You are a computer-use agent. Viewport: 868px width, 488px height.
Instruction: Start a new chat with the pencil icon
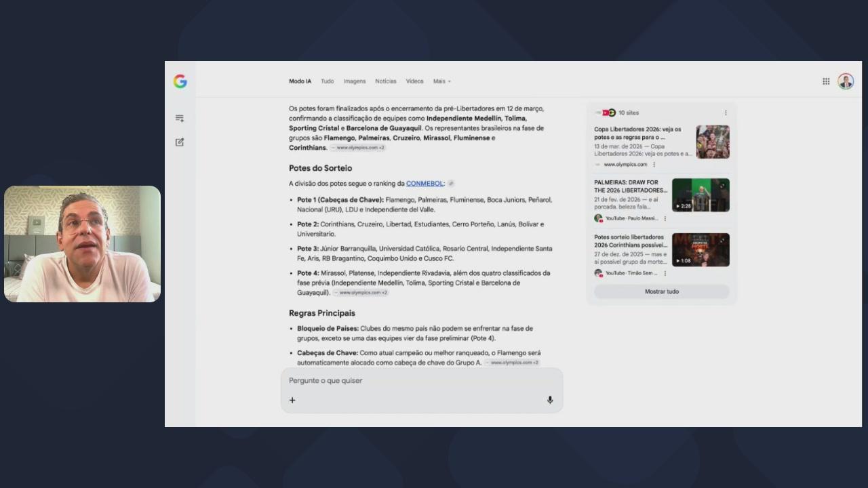(180, 142)
